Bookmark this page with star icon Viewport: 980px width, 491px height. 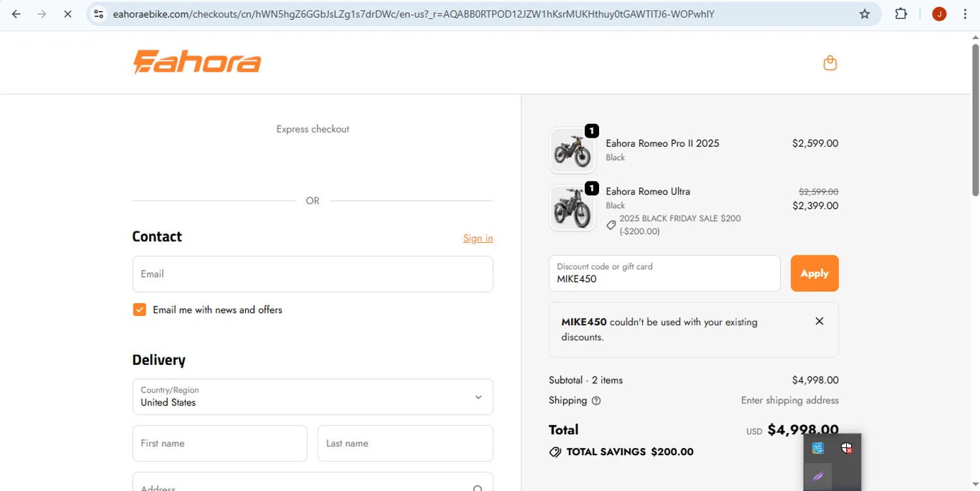pos(864,14)
